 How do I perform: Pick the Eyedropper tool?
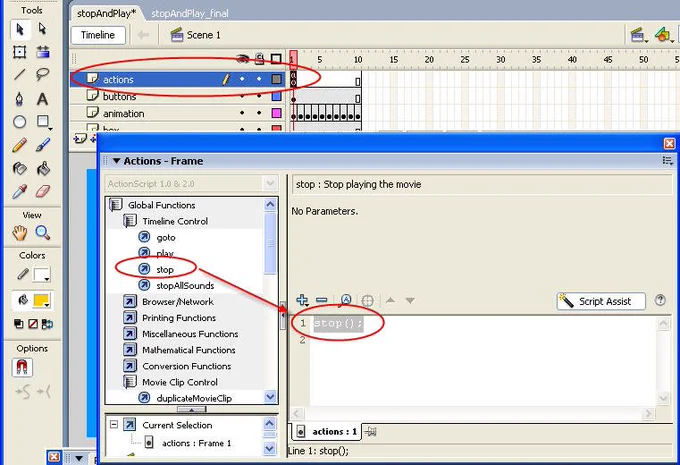[20, 191]
